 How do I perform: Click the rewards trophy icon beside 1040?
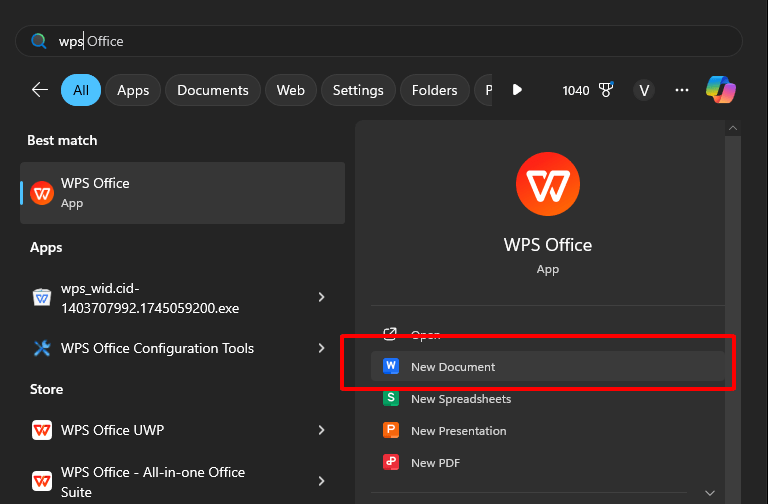coord(605,90)
